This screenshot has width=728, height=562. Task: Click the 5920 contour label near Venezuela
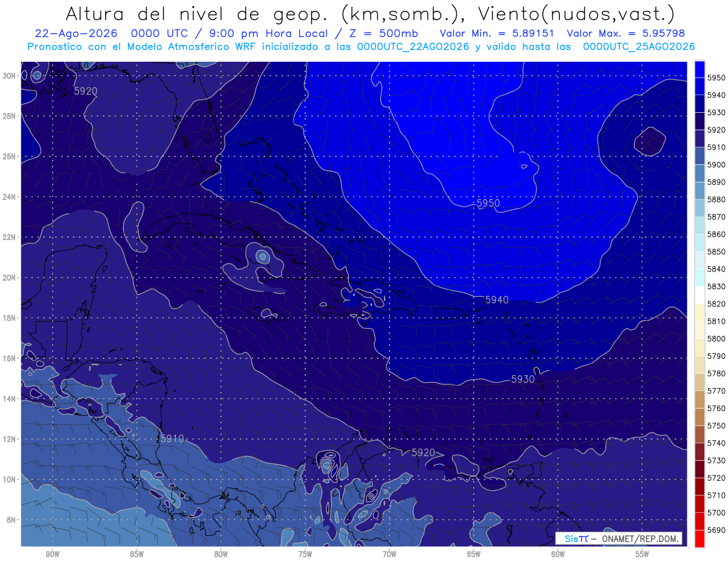tap(423, 452)
